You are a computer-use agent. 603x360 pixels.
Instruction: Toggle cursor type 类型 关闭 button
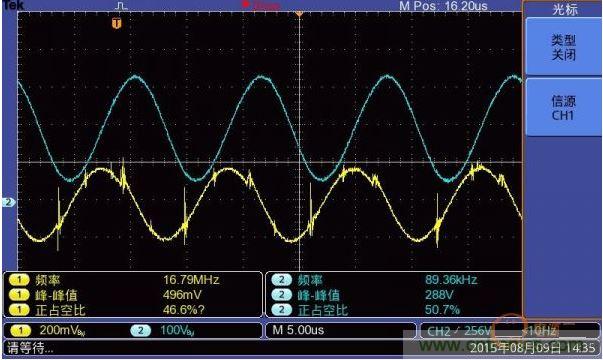(563, 47)
